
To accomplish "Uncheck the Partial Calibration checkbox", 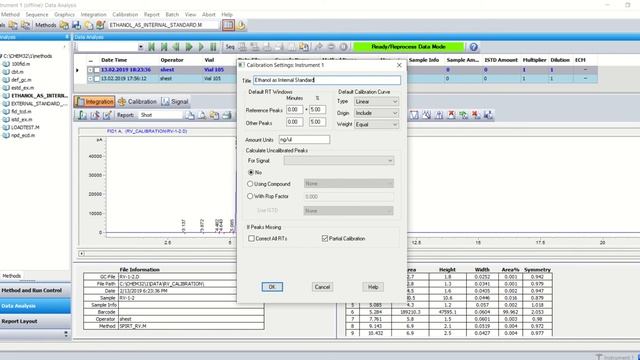I will pos(325,238).
